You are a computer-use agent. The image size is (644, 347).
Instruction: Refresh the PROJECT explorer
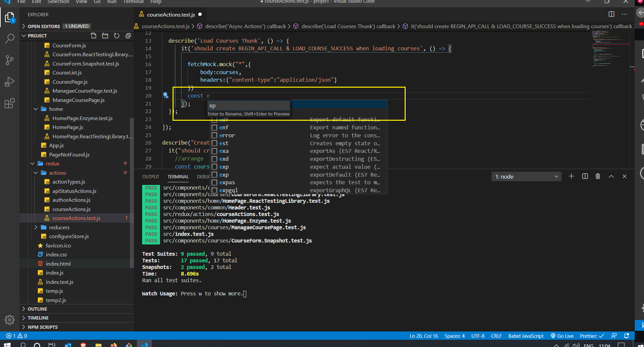pos(117,35)
